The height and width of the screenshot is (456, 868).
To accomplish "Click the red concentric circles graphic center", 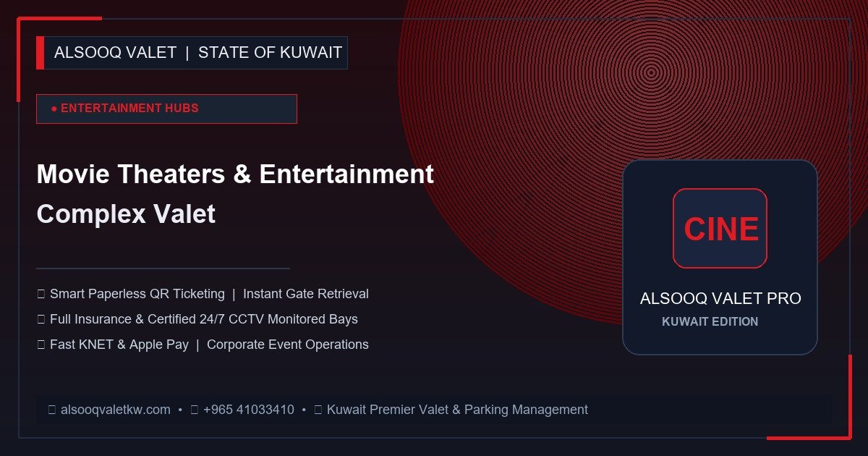I will click(652, 72).
